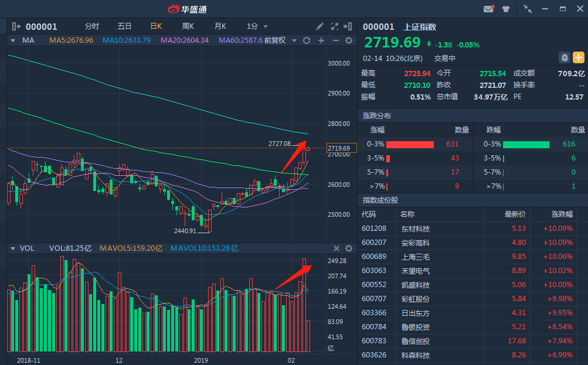Viewport: 588px width, 365px height.
Task: Click the 成交额 value 709.2亿
Action: [571, 73]
